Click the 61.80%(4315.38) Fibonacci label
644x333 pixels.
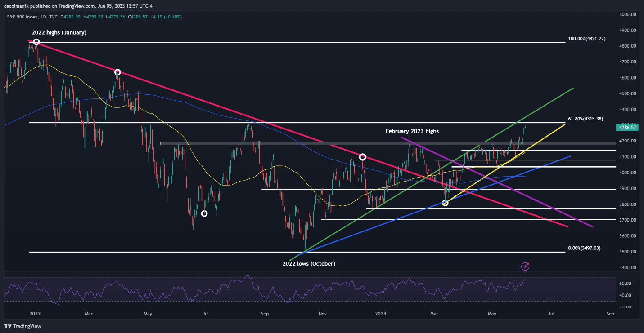pyautogui.click(x=585, y=119)
